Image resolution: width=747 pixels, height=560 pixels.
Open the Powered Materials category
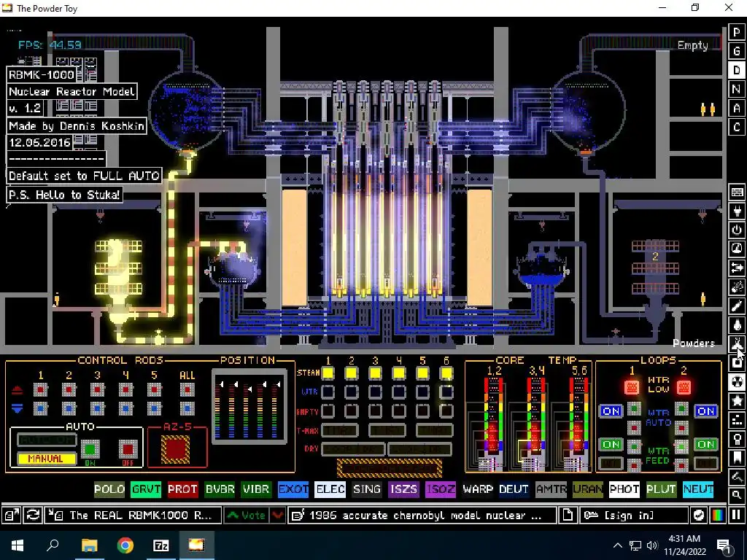tap(737, 230)
